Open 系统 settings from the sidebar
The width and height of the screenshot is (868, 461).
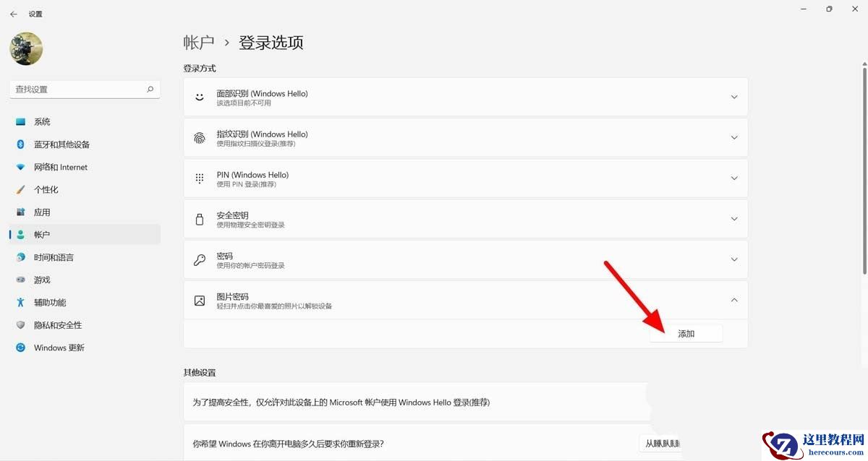click(41, 121)
